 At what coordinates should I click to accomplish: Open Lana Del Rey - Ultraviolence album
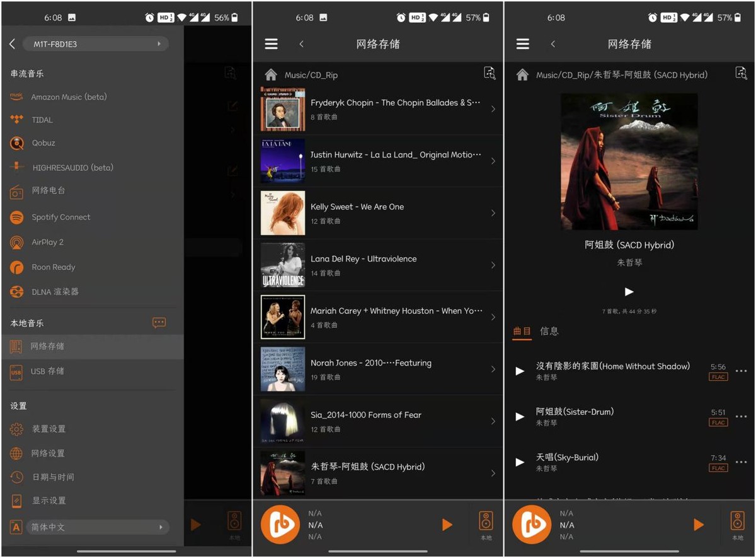click(378, 265)
